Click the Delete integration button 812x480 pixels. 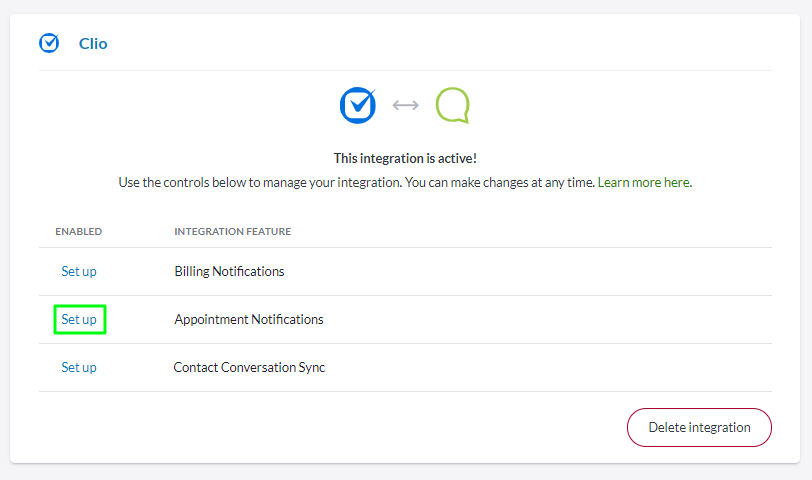coord(699,427)
